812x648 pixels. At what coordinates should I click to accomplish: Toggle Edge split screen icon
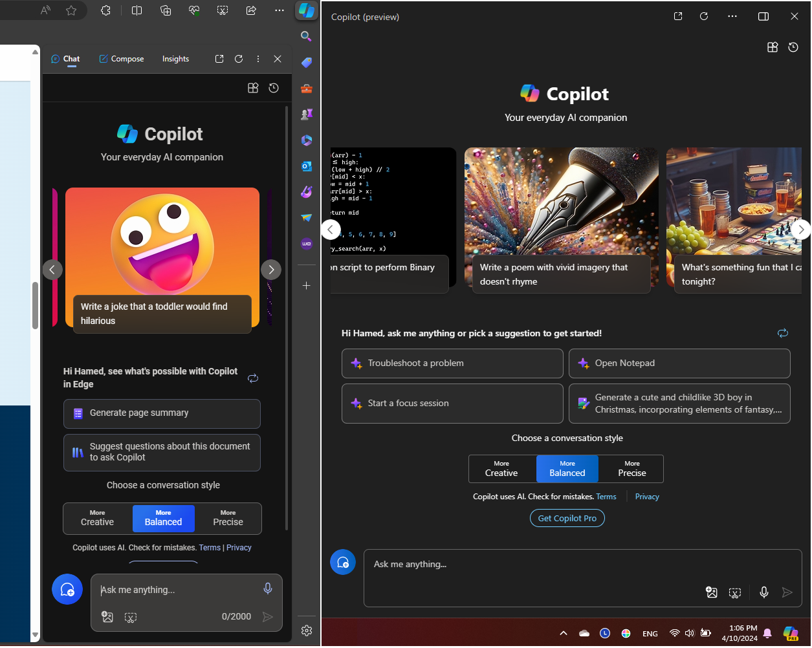(x=137, y=10)
